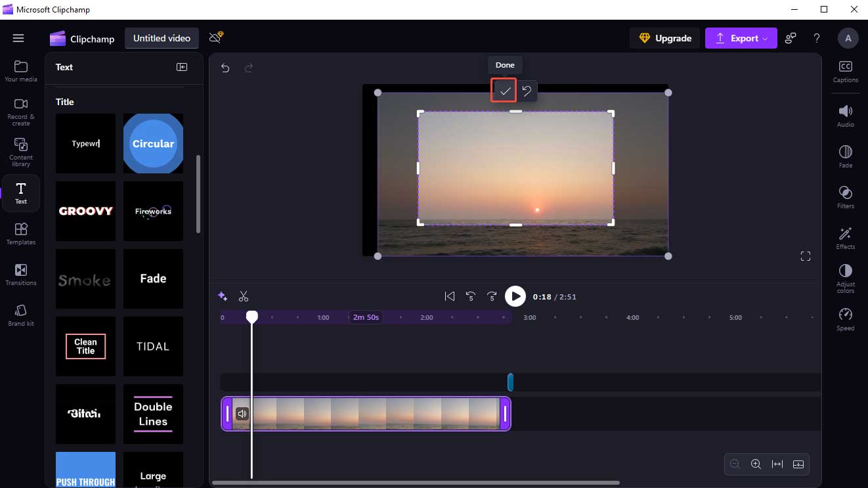
Task: Click the top crop handle
Action: coord(516,112)
